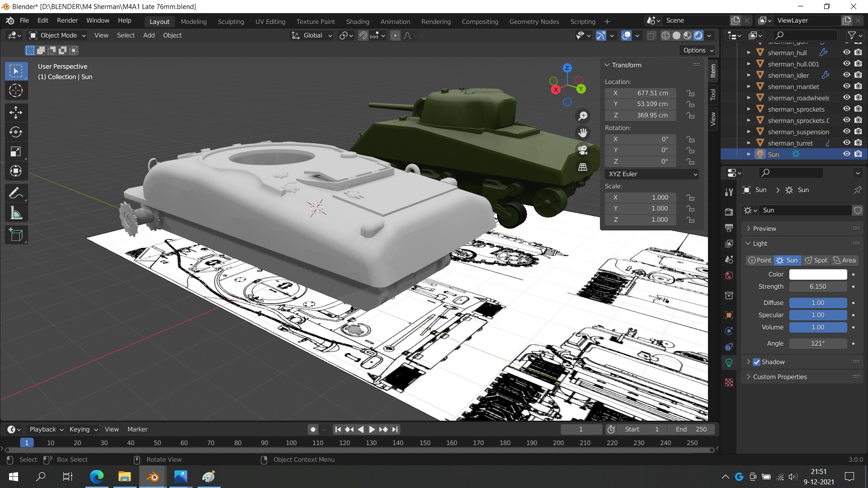Screen dimensions: 868x488
Task: Select the Cursor tool
Action: (x=16, y=91)
